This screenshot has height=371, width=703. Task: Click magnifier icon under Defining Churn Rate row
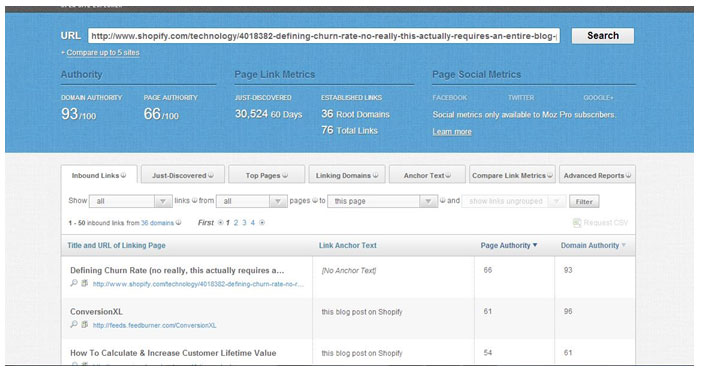tap(74, 283)
